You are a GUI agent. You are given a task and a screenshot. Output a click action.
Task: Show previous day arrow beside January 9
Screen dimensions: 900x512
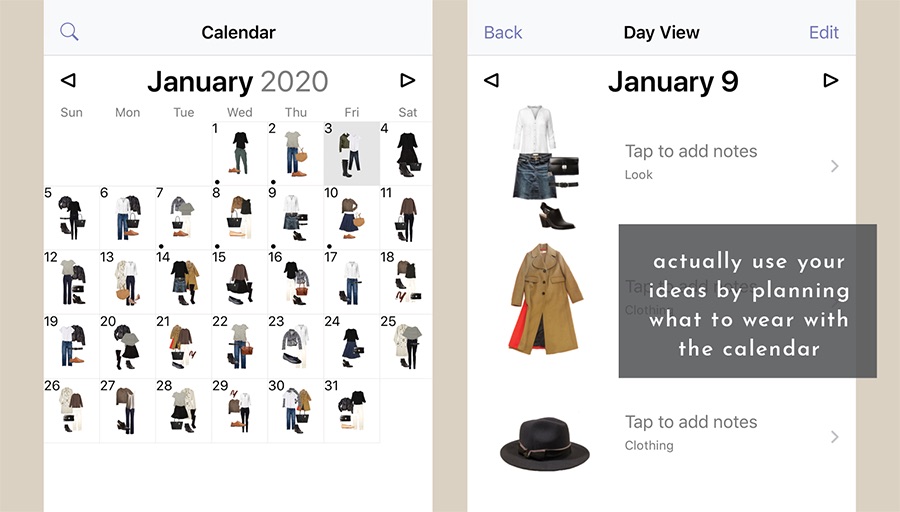[491, 80]
